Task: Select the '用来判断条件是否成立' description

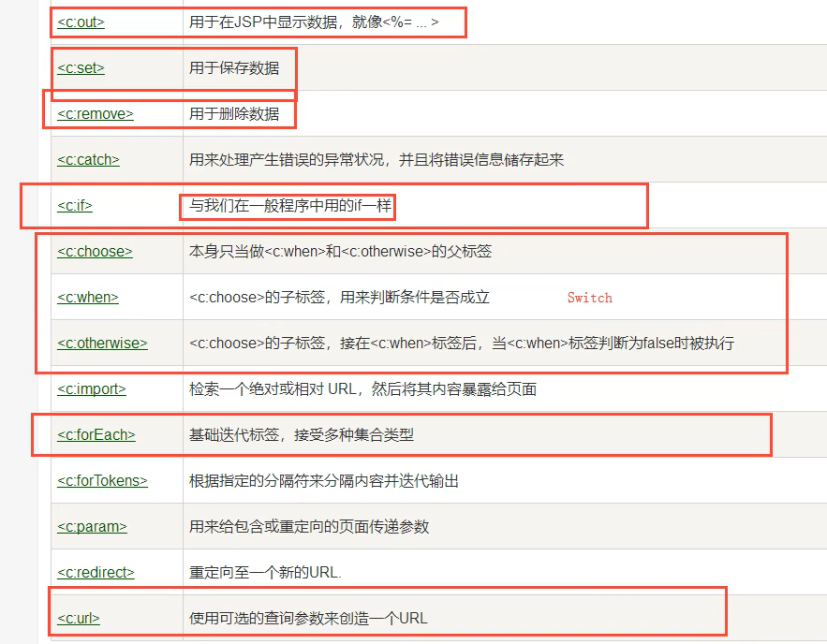Action: tap(415, 298)
